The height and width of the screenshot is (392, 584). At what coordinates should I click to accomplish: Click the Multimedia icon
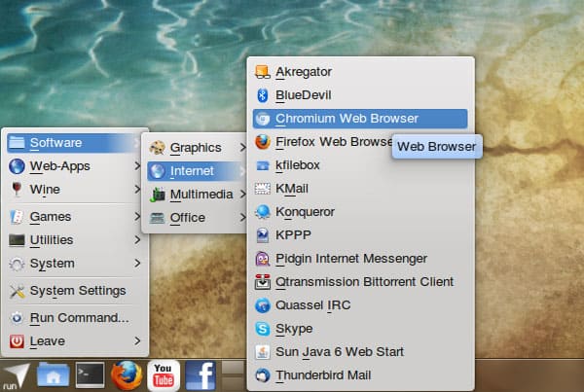coord(157,195)
